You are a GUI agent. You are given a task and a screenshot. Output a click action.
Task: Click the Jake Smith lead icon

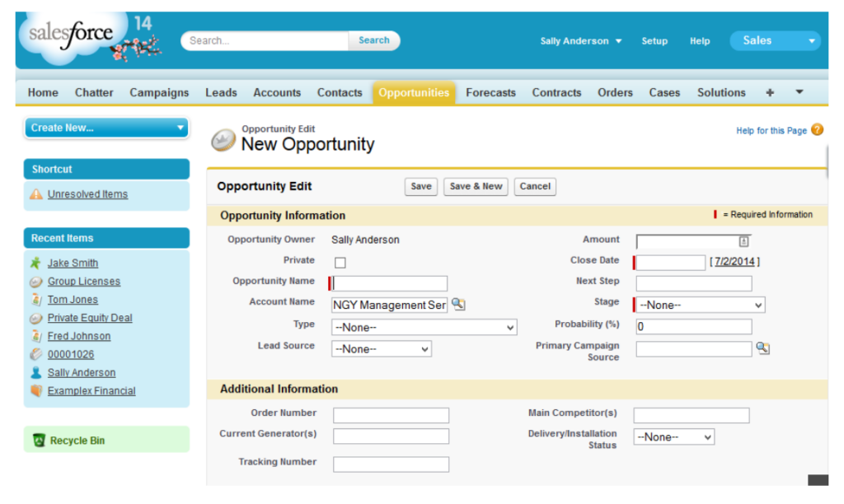coord(35,263)
